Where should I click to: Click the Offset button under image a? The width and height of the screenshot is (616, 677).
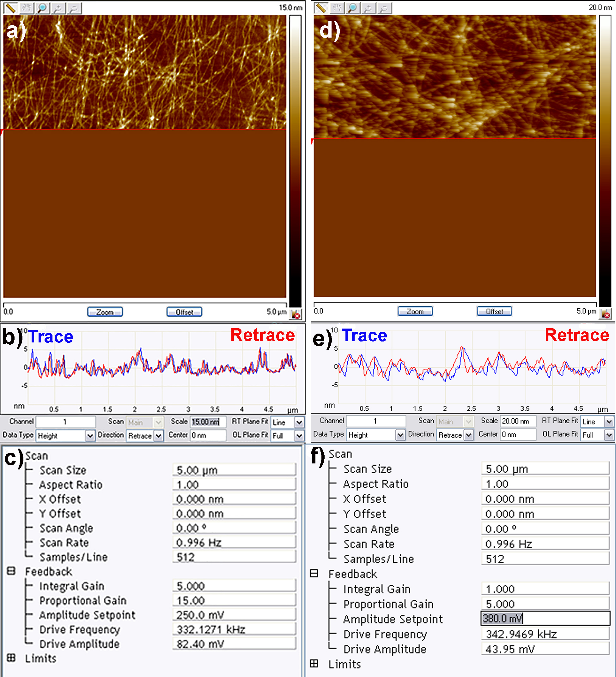tap(185, 312)
